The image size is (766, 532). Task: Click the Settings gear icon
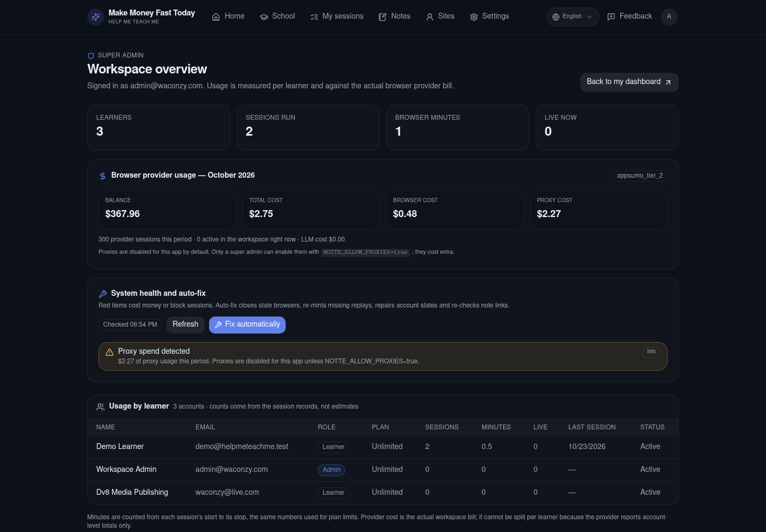coord(474,17)
